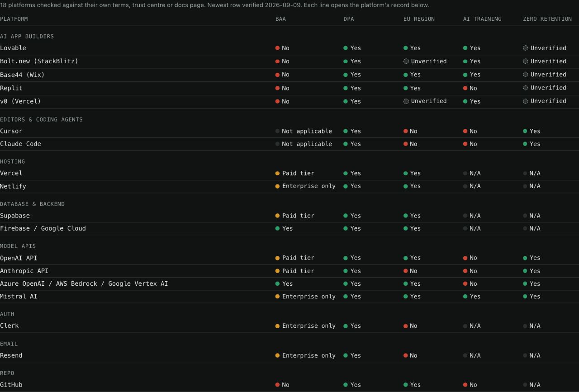Viewport: 579px width, 392px height.
Task: Click Lovable's "Unverified" zero retention cell
Action: (x=545, y=48)
